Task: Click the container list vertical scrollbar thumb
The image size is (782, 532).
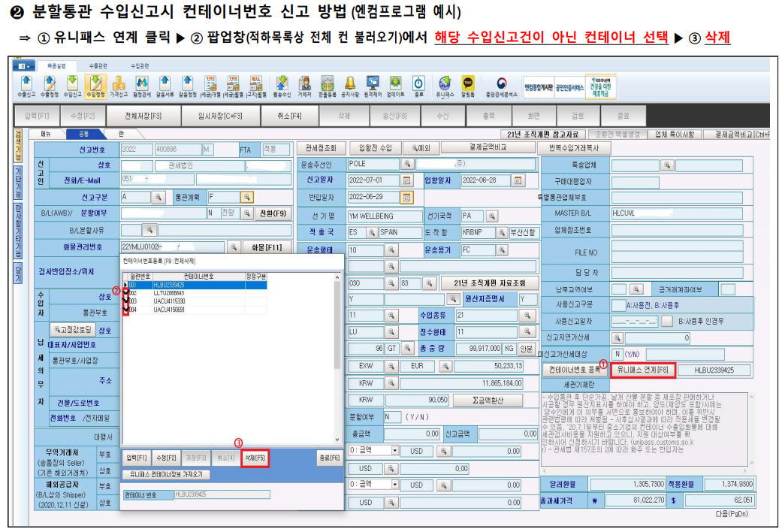Action: click(x=337, y=325)
